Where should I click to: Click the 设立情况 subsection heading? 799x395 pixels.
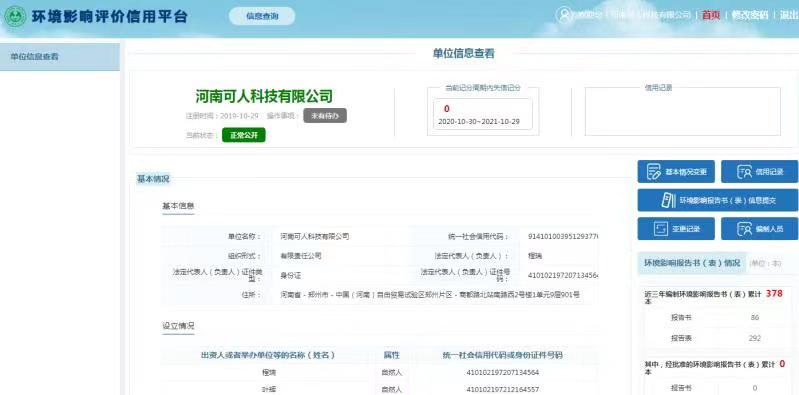pos(178,326)
